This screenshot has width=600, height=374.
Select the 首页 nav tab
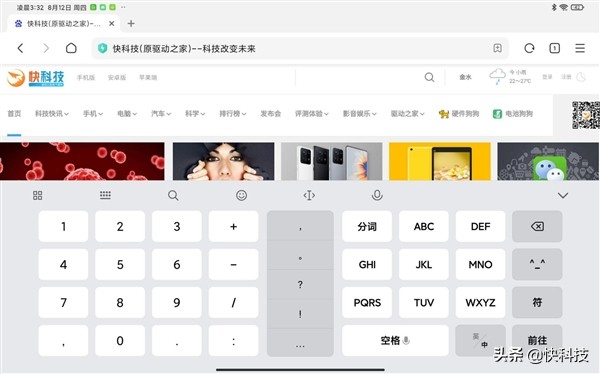tap(14, 114)
